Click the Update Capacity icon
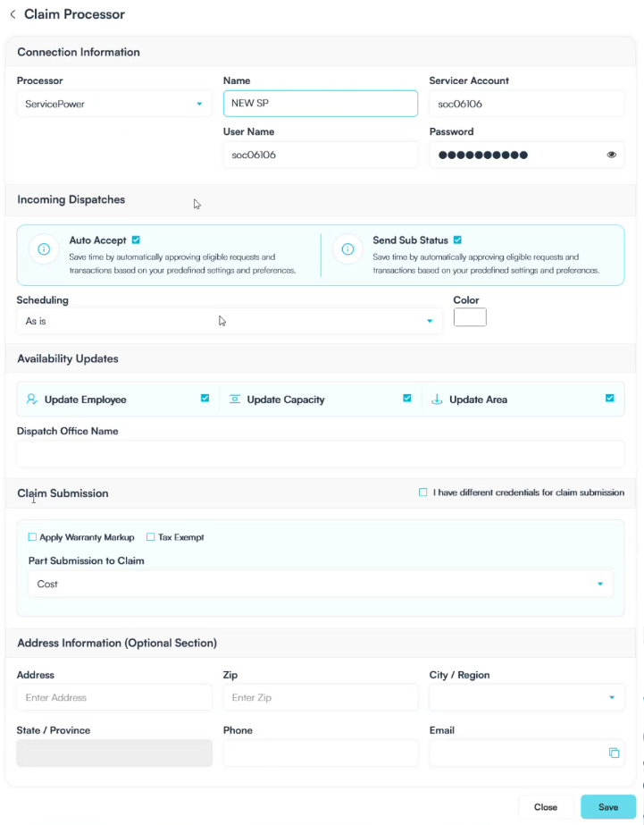The width and height of the screenshot is (644, 825). tap(235, 400)
